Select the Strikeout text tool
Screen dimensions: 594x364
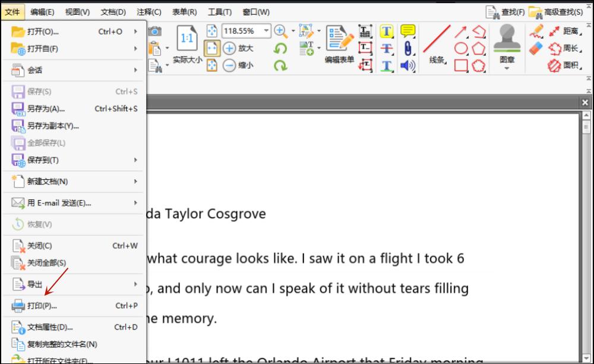click(x=387, y=49)
